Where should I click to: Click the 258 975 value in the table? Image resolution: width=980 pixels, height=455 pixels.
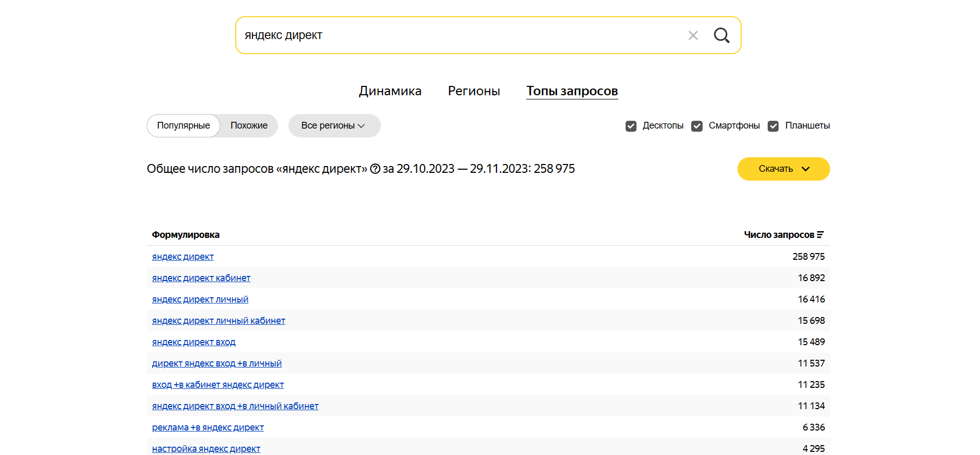click(x=808, y=257)
